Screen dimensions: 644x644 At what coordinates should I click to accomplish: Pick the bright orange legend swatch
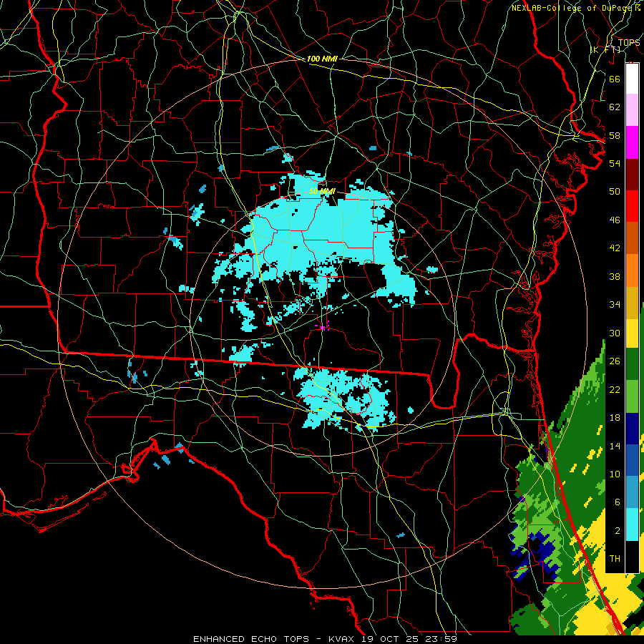632,270
